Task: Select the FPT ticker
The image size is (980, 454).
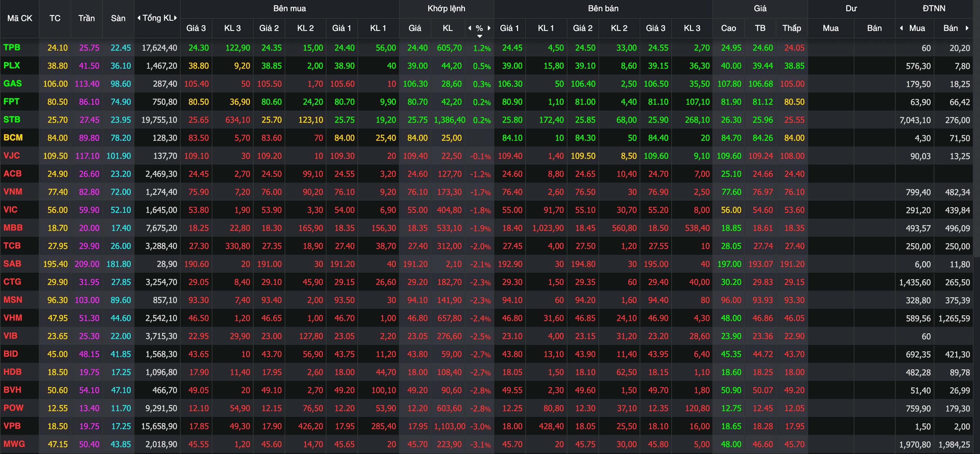Action: coord(12,101)
